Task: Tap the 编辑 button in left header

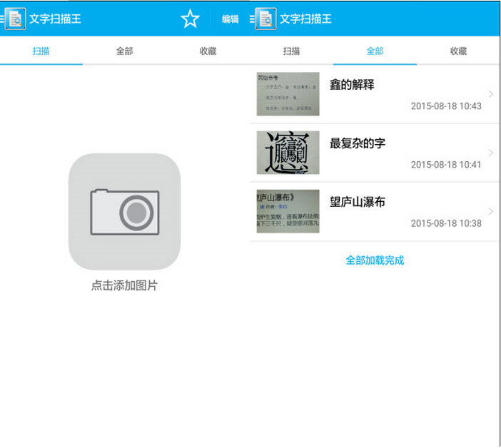Action: (x=231, y=19)
